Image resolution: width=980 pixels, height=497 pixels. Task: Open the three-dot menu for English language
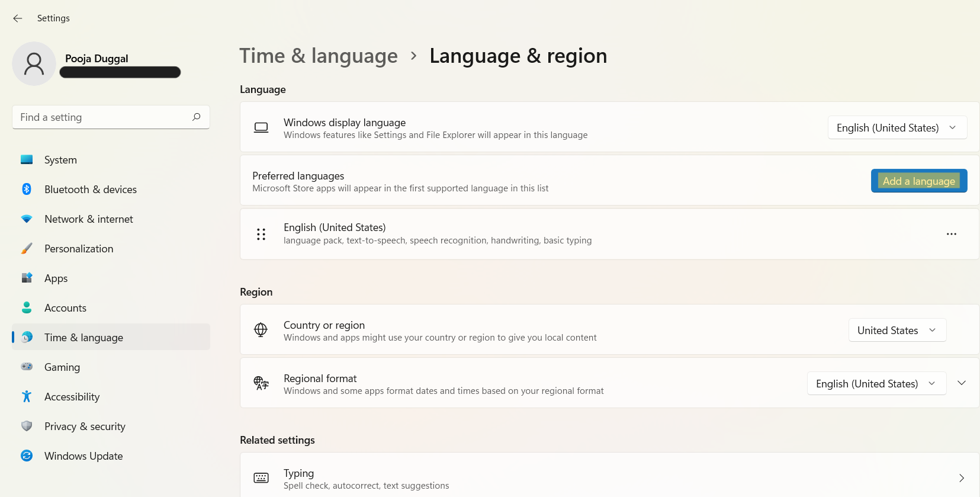click(x=951, y=234)
